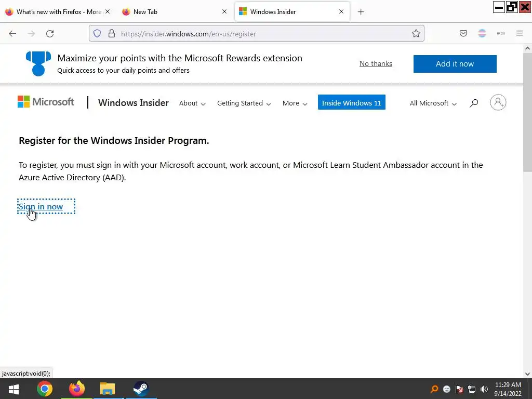
Task: View site security padlock details
Action: click(x=112, y=34)
